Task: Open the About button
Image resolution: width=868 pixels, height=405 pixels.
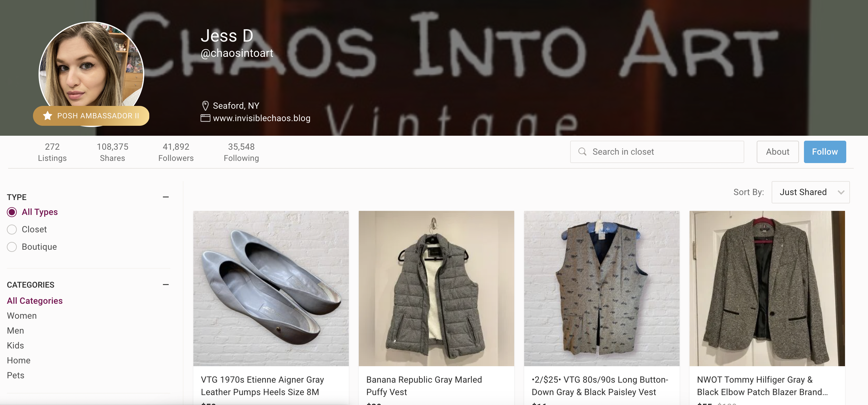Action: [x=777, y=152]
